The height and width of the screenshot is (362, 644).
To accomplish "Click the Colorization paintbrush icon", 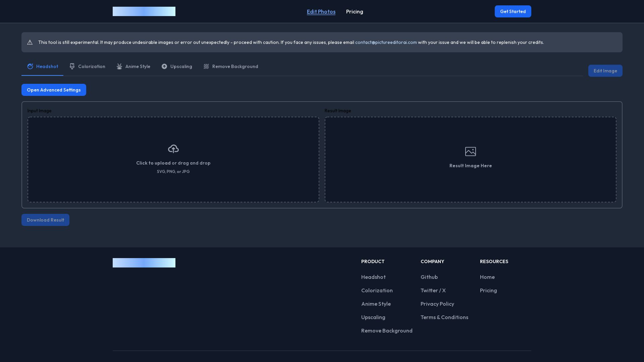I will (x=72, y=66).
